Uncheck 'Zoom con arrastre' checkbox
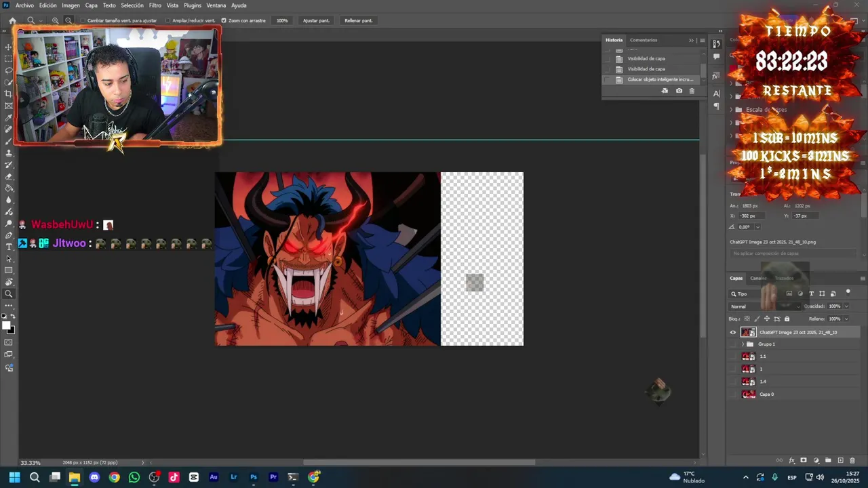The height and width of the screenshot is (488, 868). point(224,20)
